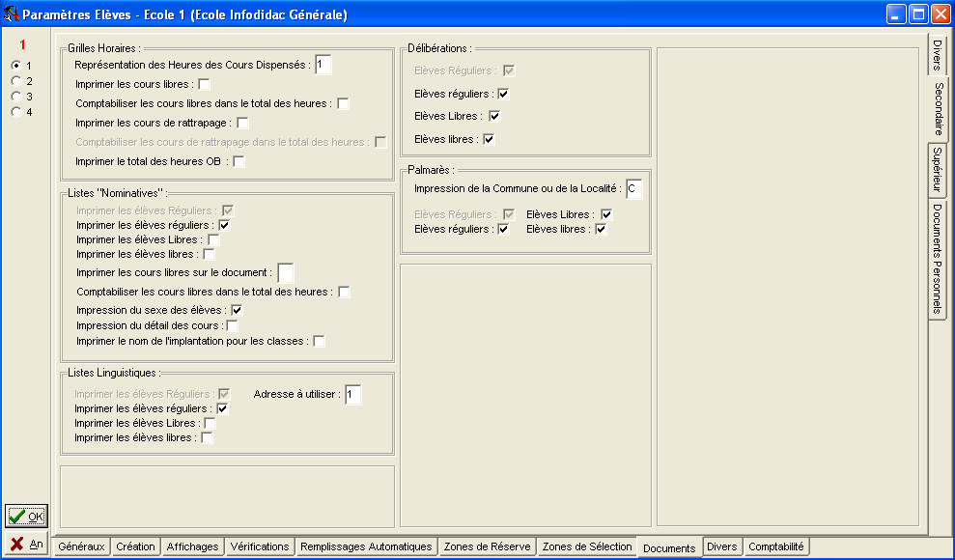The image size is (955, 560).
Task: Uncheck Elèves Libres in Palmarès
Action: [606, 214]
